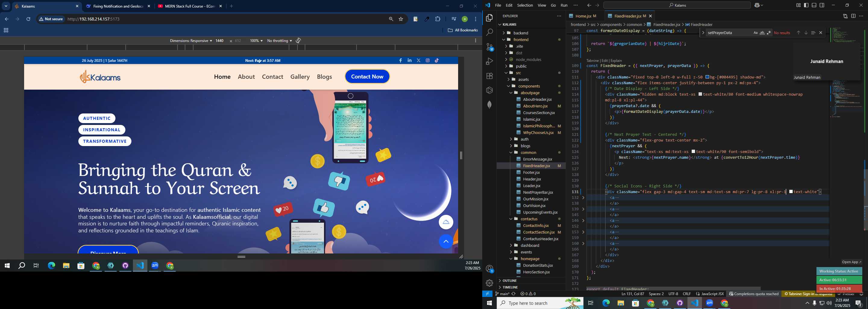Click the Customize Layout icon in VS Code title bar
868x309 pixels.
coord(798,5)
